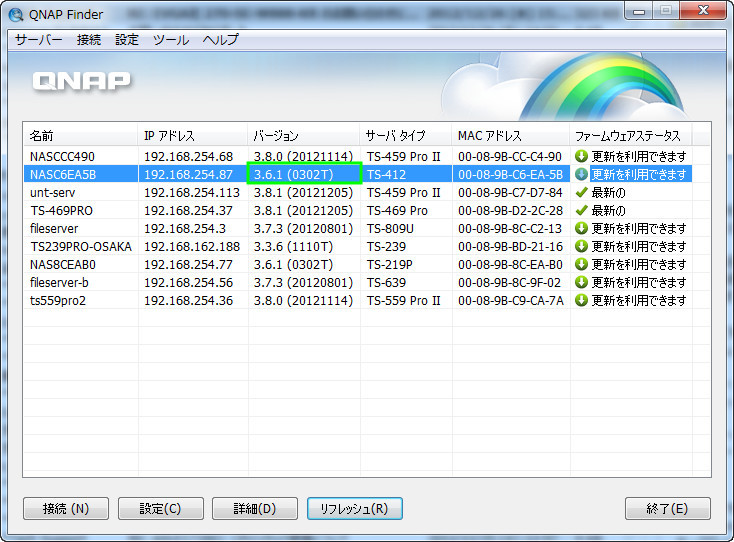The height and width of the screenshot is (542, 734).
Task: Click MAC address 00-08-9B-C9-CA-7A
Action: pos(511,300)
